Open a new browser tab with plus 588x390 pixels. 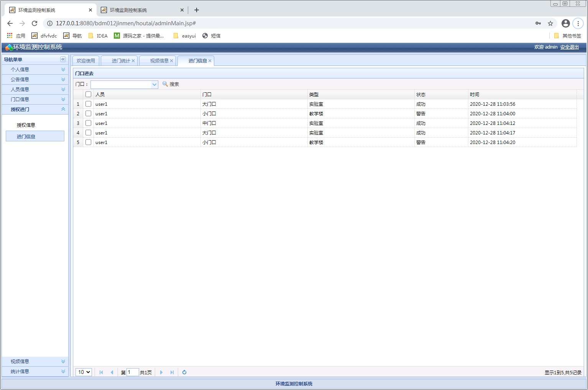coord(197,10)
